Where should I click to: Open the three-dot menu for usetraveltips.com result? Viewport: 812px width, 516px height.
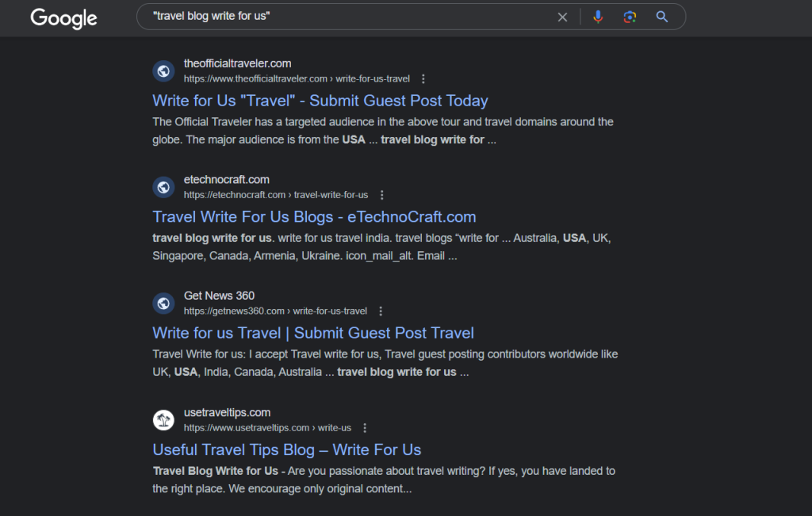pyautogui.click(x=365, y=427)
